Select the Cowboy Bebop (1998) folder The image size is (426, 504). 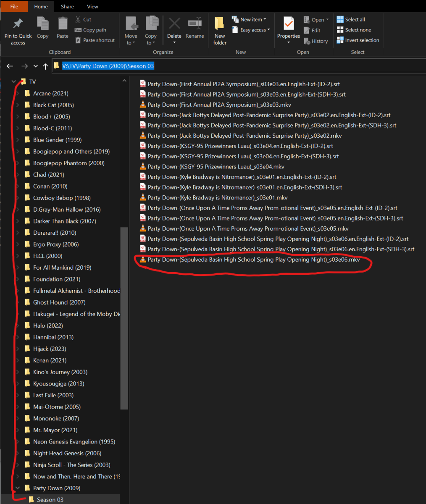click(62, 198)
